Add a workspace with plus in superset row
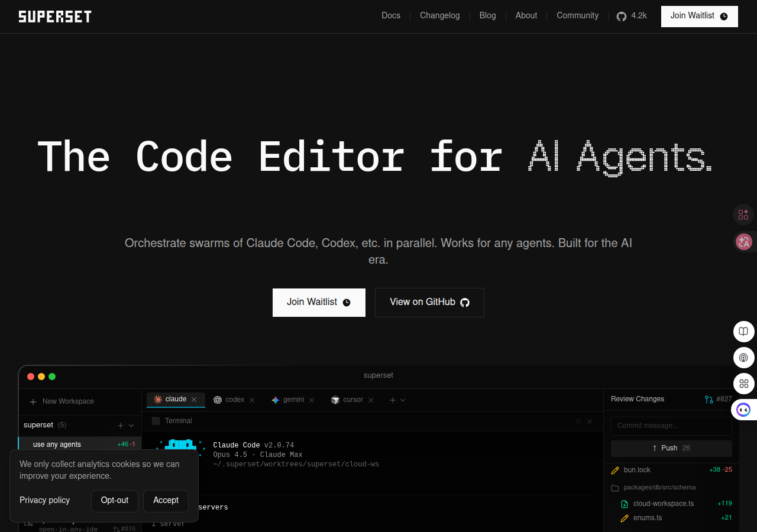Screen dimensions: 757x532 click(121, 426)
